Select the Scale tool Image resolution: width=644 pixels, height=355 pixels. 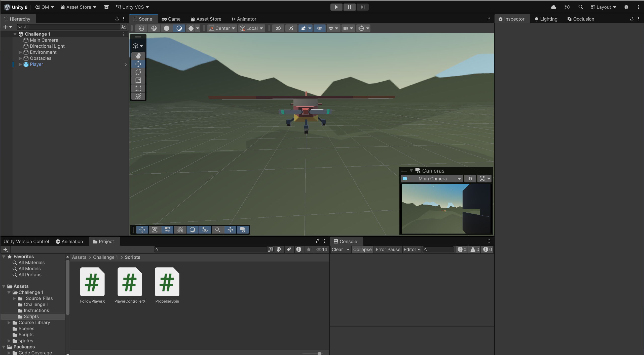(138, 80)
